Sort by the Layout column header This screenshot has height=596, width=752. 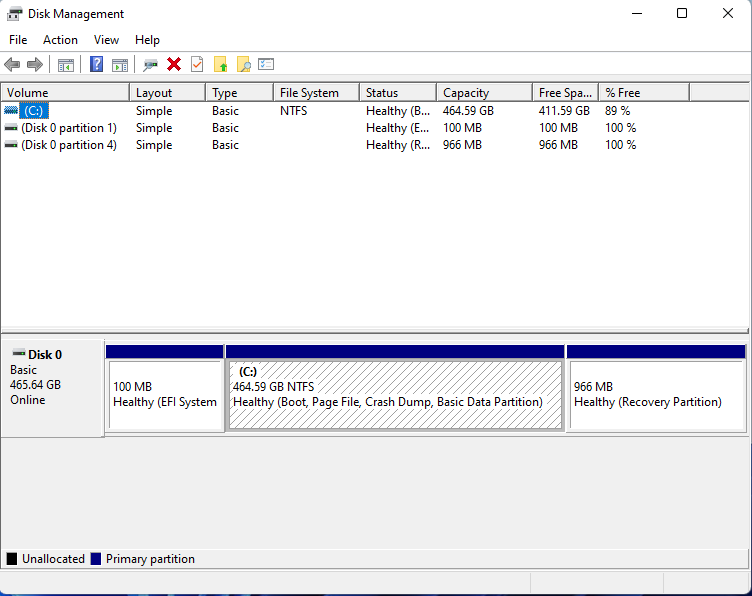(167, 93)
